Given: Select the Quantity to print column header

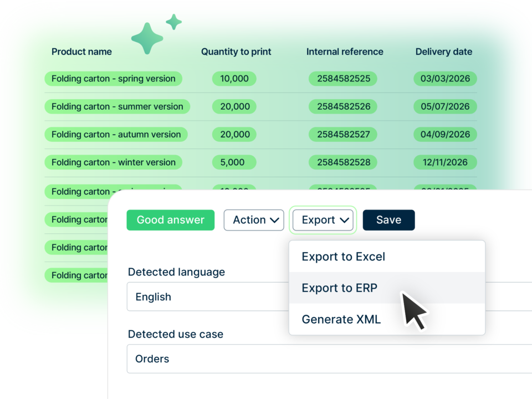Looking at the screenshot, I should (x=236, y=52).
